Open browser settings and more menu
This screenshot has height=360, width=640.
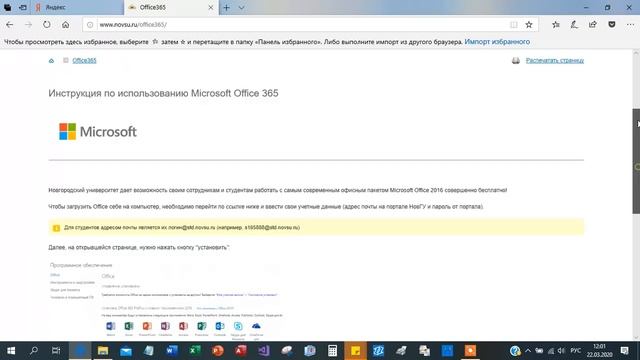(x=630, y=25)
